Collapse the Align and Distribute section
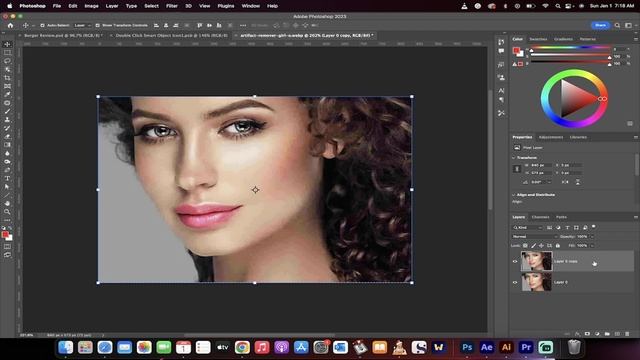Image resolution: width=640 pixels, height=360 pixels. pos(513,195)
